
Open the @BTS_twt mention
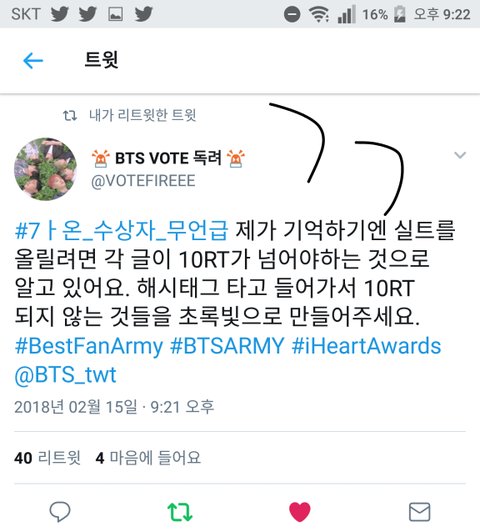click(x=65, y=375)
